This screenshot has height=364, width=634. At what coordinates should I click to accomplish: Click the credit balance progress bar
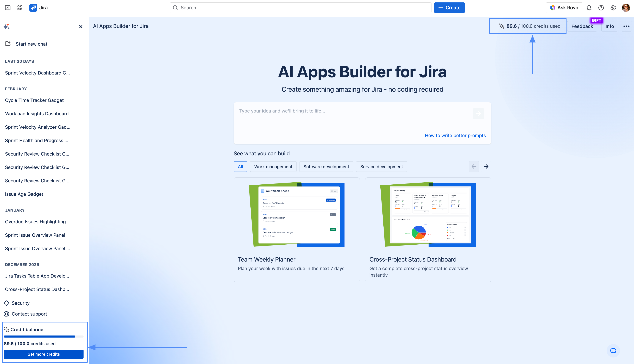[x=43, y=336]
